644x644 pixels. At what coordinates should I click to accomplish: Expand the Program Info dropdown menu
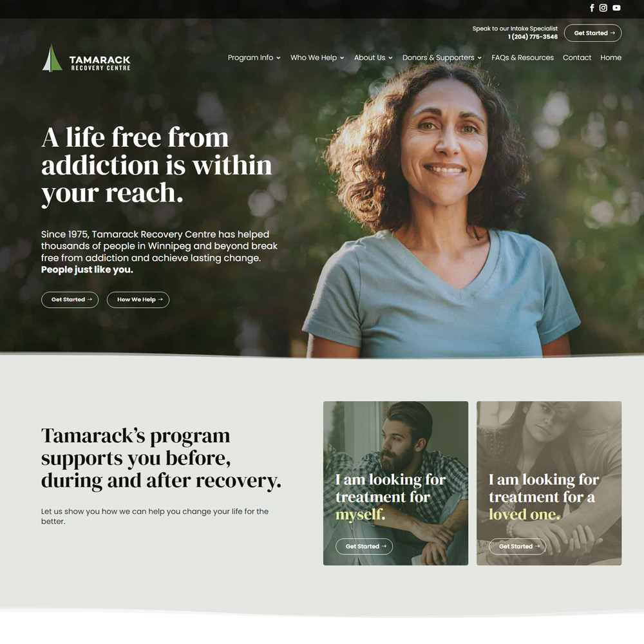254,57
